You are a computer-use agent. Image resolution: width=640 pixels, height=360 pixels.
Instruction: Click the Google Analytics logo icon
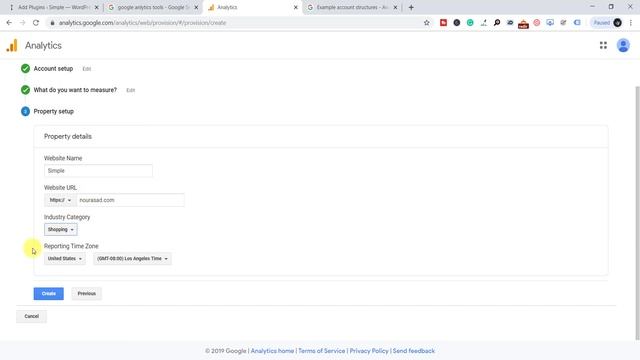pyautogui.click(x=12, y=45)
